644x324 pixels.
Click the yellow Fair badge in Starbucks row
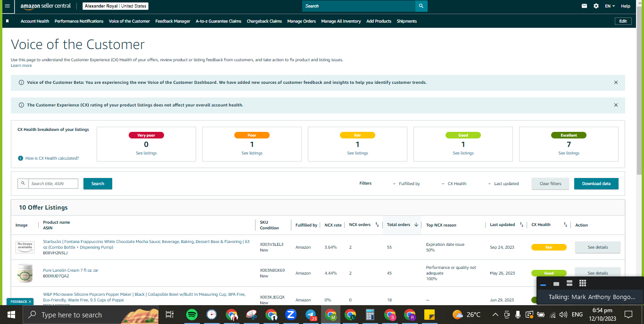pos(549,247)
